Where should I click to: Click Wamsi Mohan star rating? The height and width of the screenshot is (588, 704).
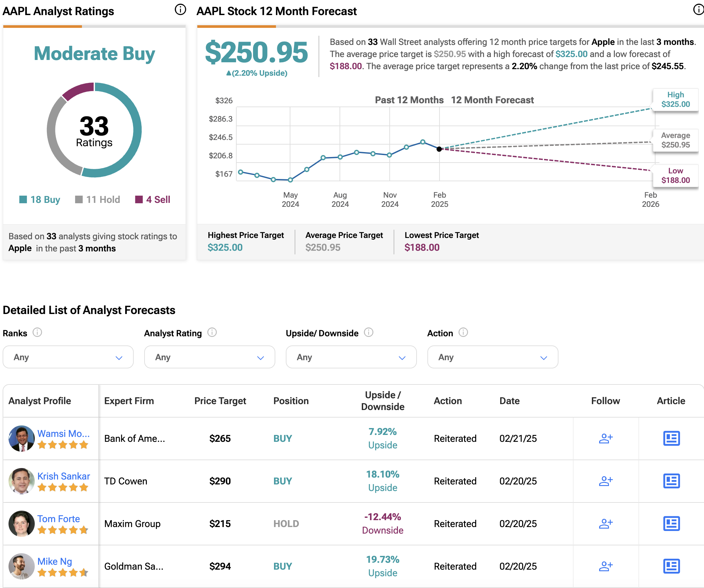(63, 445)
